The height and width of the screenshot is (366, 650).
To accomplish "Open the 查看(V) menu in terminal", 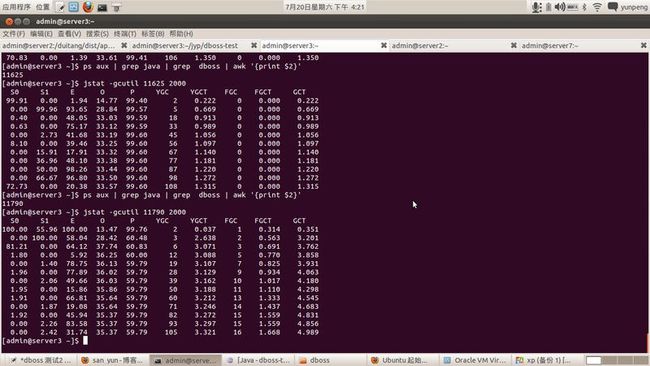I will pyautogui.click(x=69, y=34).
